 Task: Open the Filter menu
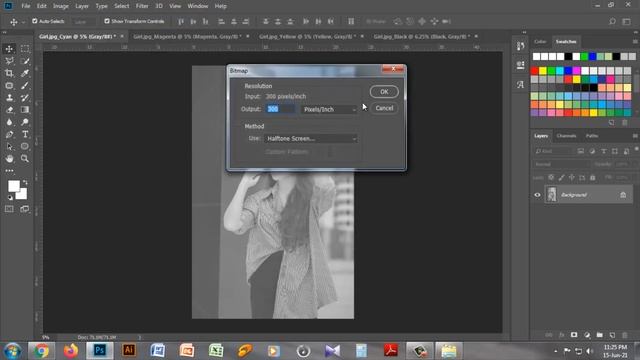[x=142, y=6]
